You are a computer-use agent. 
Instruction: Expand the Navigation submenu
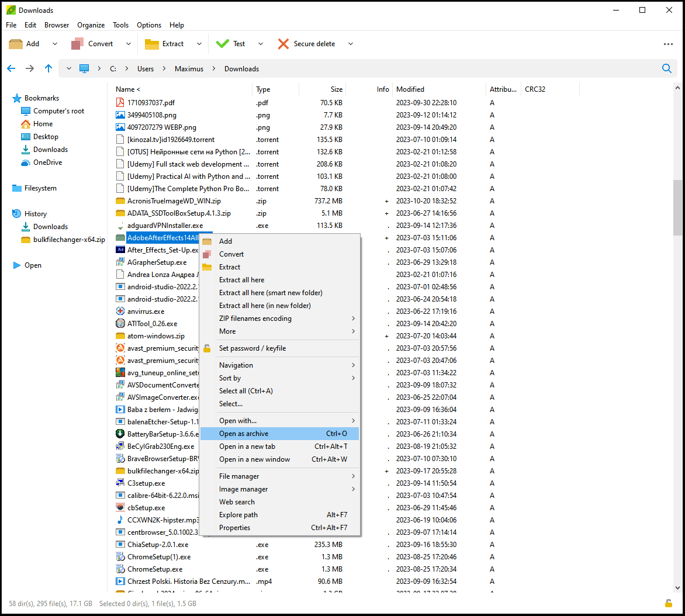(x=354, y=365)
